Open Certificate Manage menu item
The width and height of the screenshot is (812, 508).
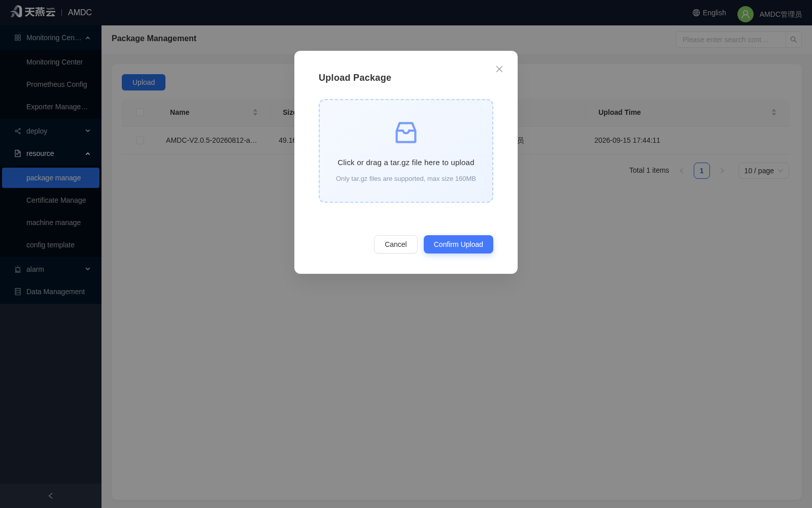coord(51,200)
